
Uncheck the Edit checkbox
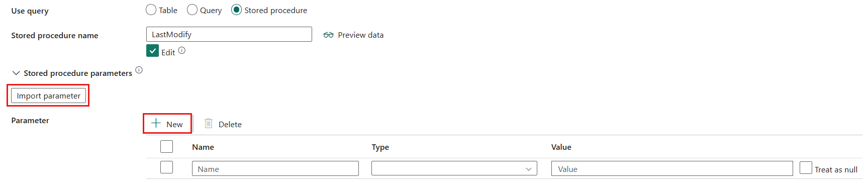153,51
